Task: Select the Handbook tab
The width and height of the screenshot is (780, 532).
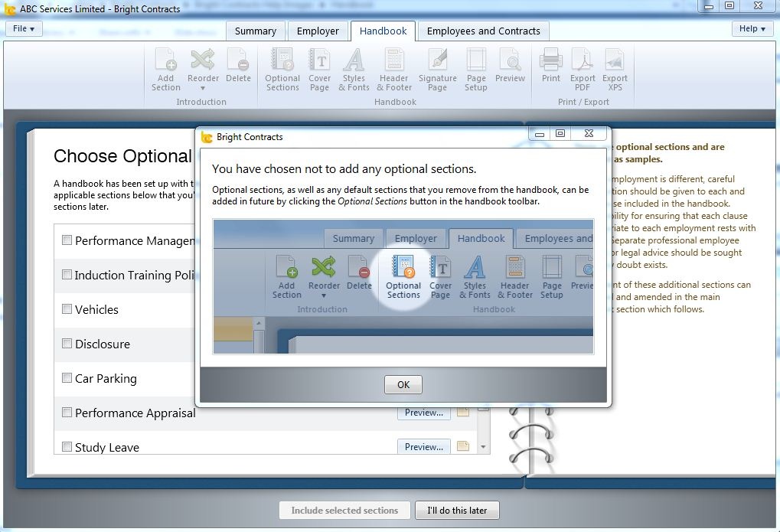Action: [x=383, y=31]
